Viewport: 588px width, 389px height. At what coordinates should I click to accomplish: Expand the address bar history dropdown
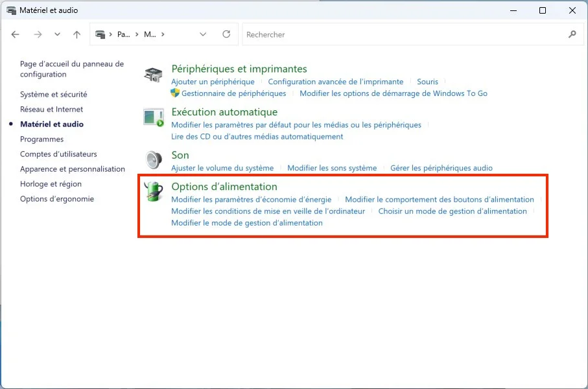[203, 34]
